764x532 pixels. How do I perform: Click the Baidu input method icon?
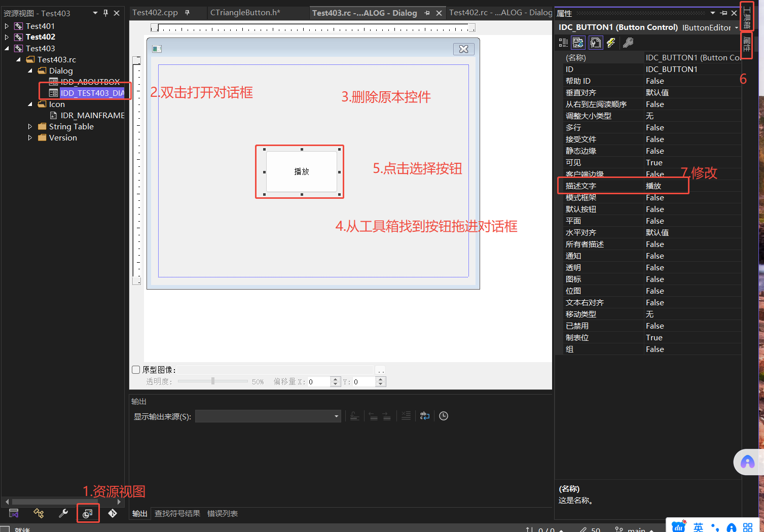point(679,527)
